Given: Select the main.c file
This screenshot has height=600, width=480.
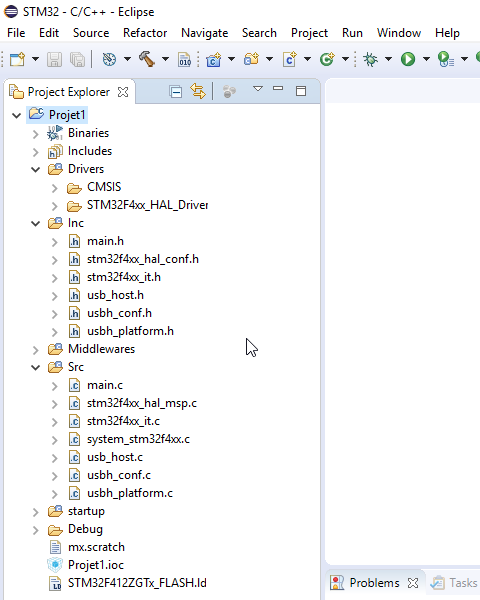Looking at the screenshot, I should click(104, 385).
